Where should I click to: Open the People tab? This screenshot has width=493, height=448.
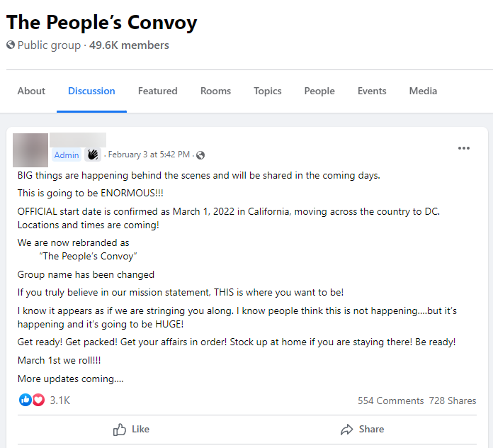(x=319, y=91)
